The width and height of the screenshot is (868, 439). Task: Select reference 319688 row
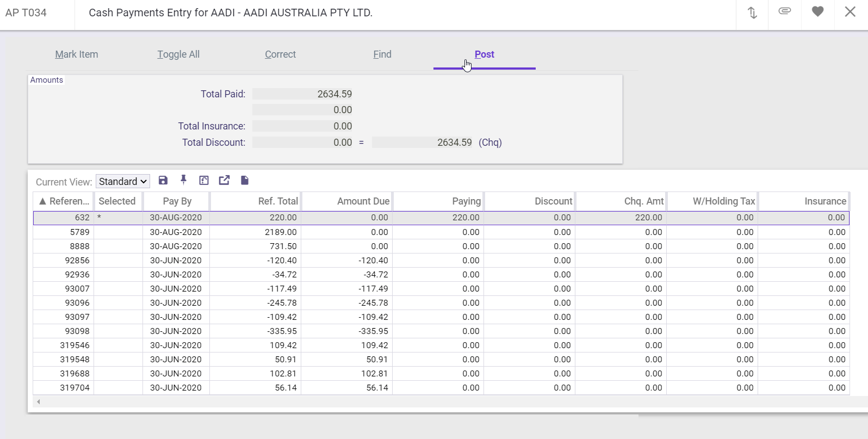click(x=441, y=374)
